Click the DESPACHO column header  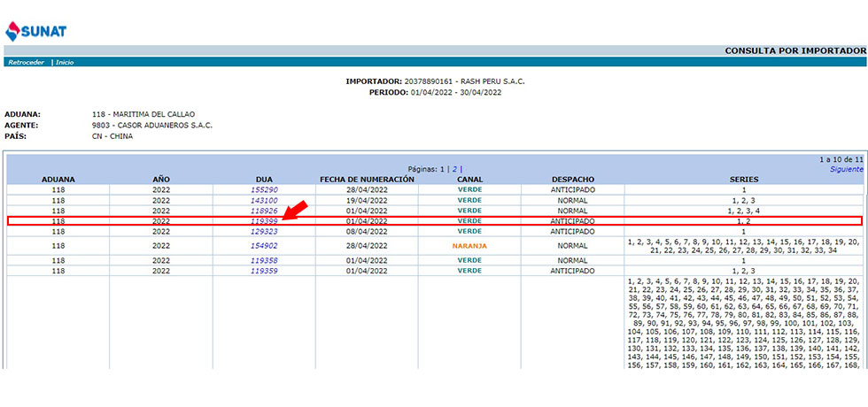pyautogui.click(x=572, y=179)
